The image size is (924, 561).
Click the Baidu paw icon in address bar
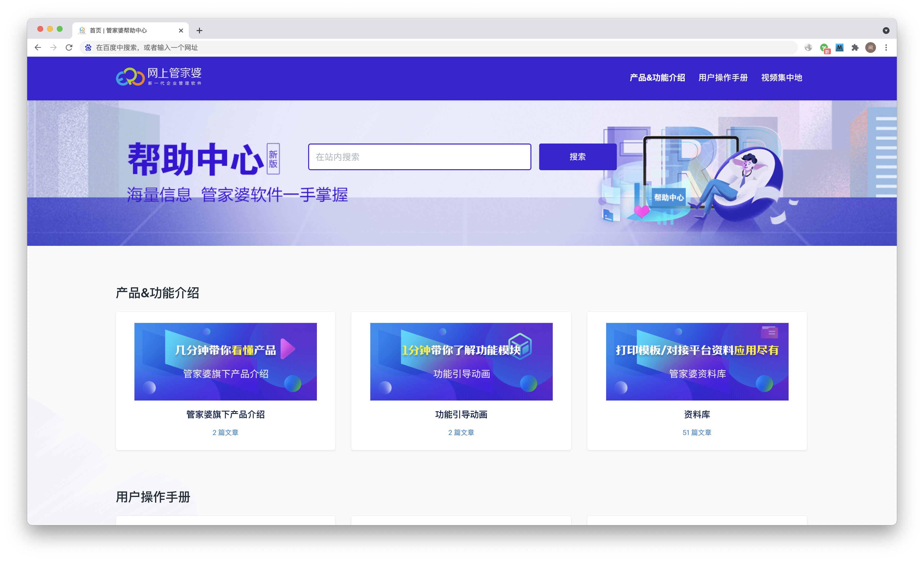tap(89, 48)
